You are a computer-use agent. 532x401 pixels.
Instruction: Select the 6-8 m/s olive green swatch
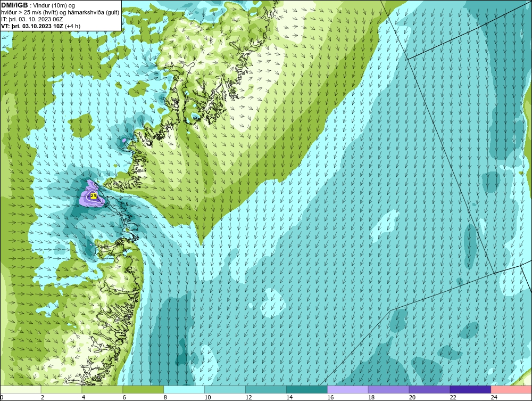(x=143, y=389)
